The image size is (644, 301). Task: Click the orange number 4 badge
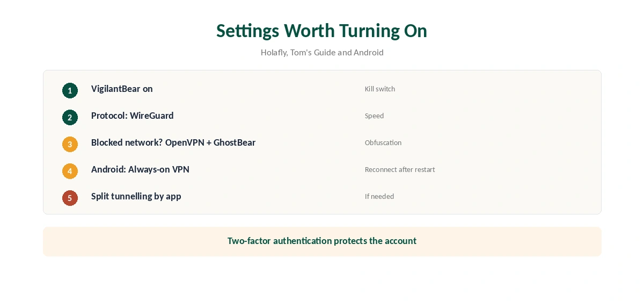[70, 171]
